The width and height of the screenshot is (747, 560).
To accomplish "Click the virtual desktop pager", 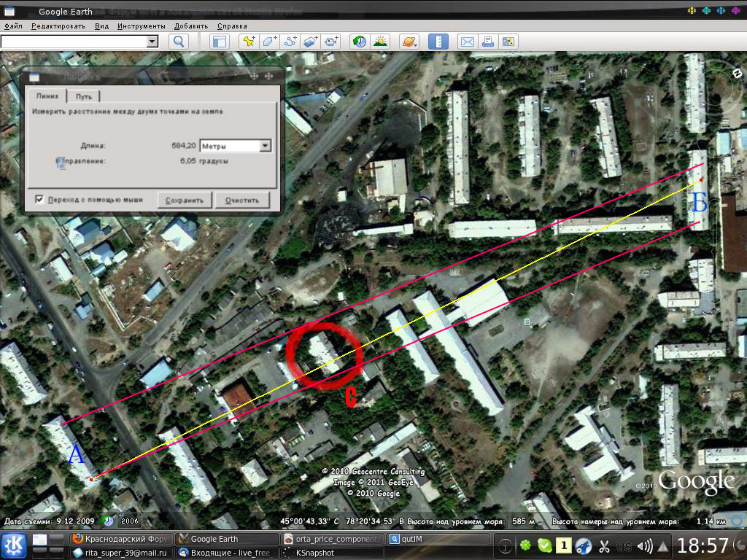I will 48,545.
